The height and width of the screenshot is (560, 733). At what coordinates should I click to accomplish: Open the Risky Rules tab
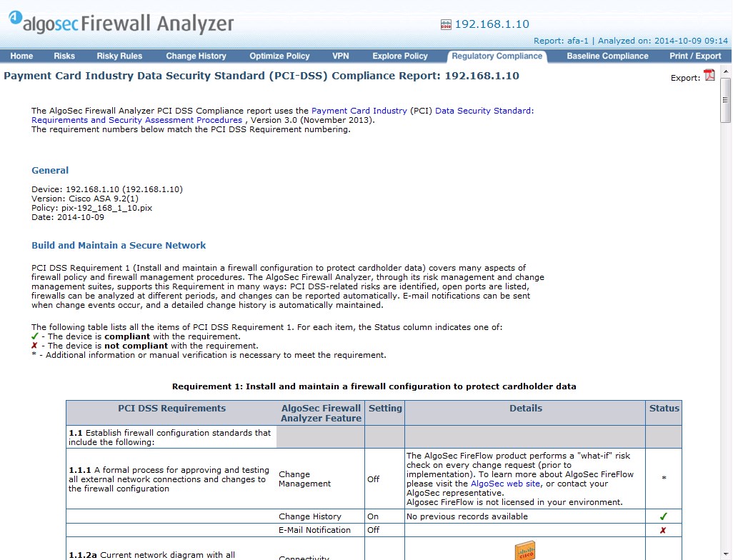point(119,56)
